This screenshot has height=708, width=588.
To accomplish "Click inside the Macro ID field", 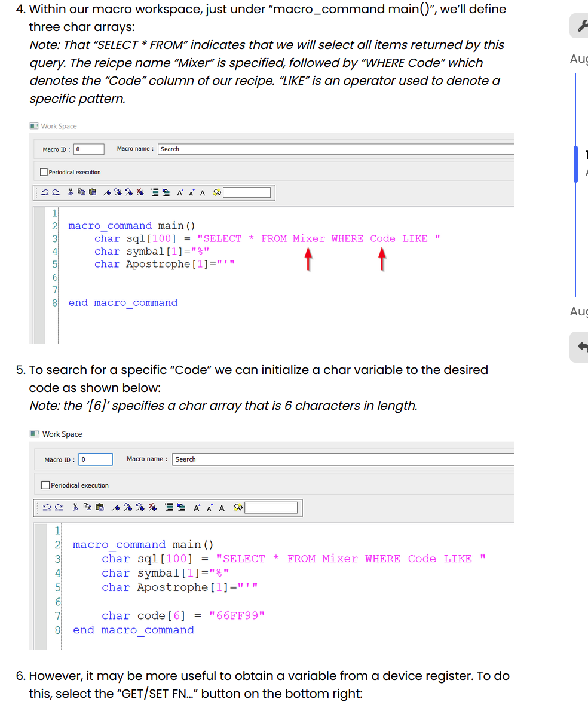I will [x=88, y=148].
